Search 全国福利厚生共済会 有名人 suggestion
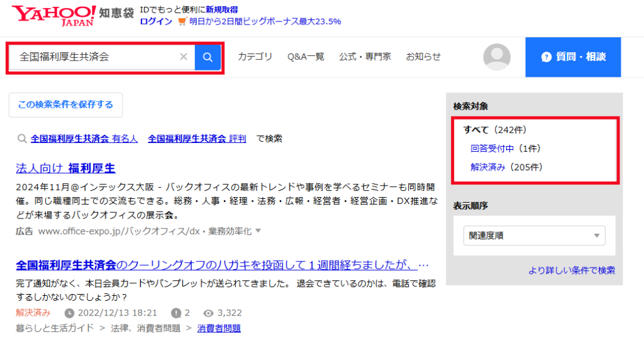Viewport: 644px width, 345px height. (x=84, y=139)
